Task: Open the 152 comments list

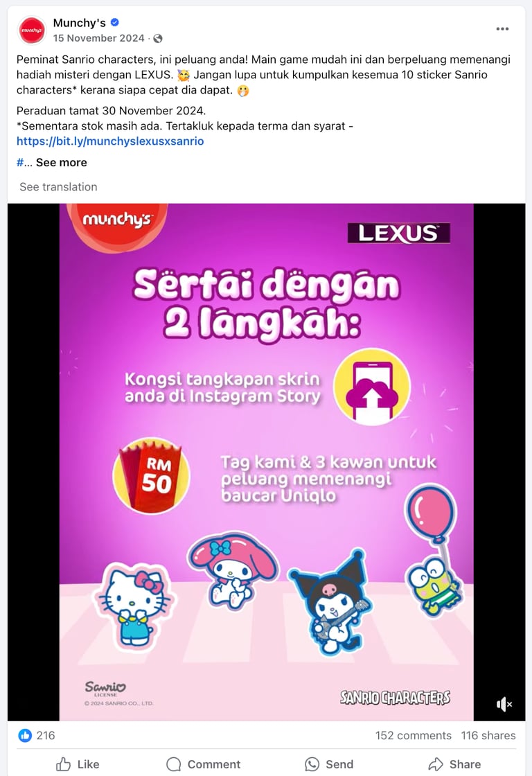Action: point(414,735)
